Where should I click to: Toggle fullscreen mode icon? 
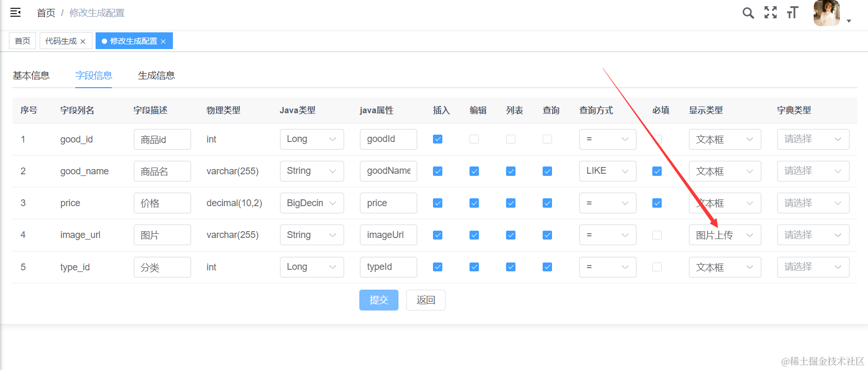770,13
